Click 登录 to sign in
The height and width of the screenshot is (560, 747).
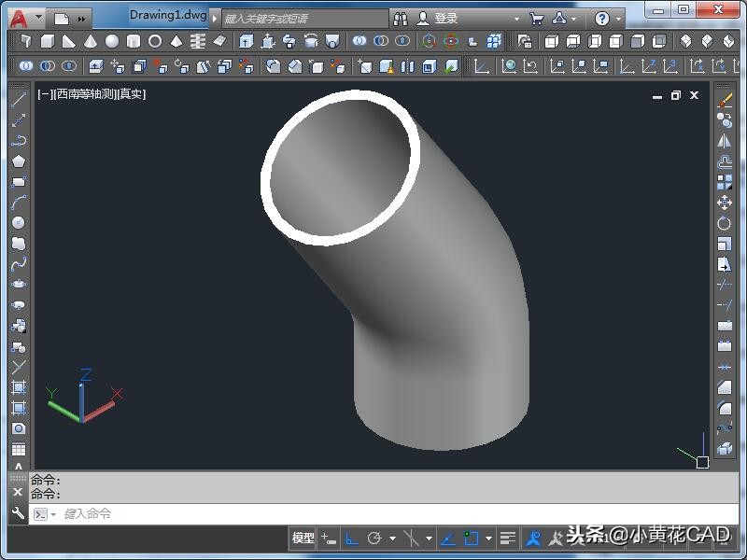[446, 19]
